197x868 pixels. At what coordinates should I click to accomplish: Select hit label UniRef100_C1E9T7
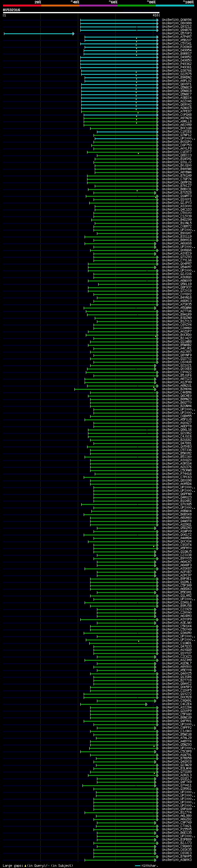tap(177, 152)
